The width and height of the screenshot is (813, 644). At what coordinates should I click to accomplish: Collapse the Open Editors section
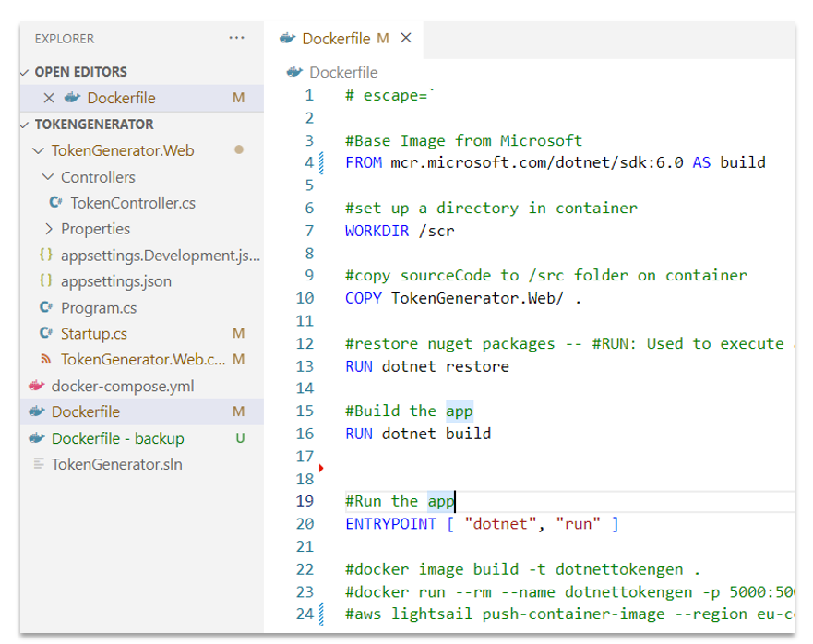[25, 72]
